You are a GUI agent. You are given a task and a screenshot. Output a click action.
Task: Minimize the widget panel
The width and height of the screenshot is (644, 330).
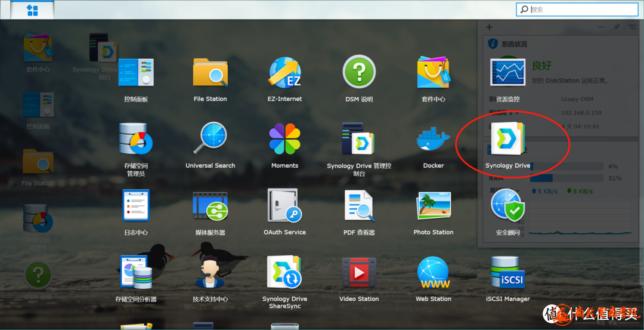point(601,27)
